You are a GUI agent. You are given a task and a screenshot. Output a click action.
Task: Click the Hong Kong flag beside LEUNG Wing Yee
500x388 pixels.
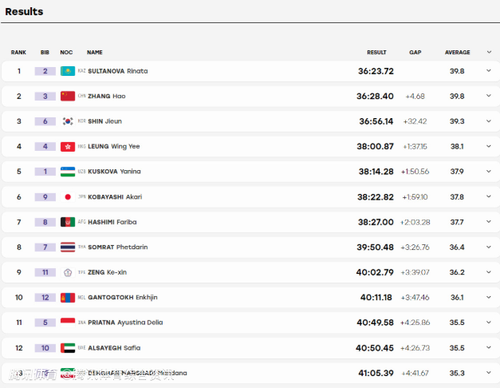pyautogui.click(x=68, y=146)
